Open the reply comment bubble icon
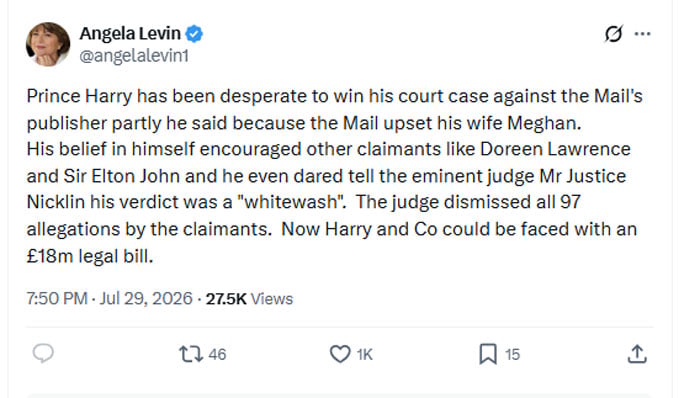This screenshot has width=700, height=398. pos(43,353)
